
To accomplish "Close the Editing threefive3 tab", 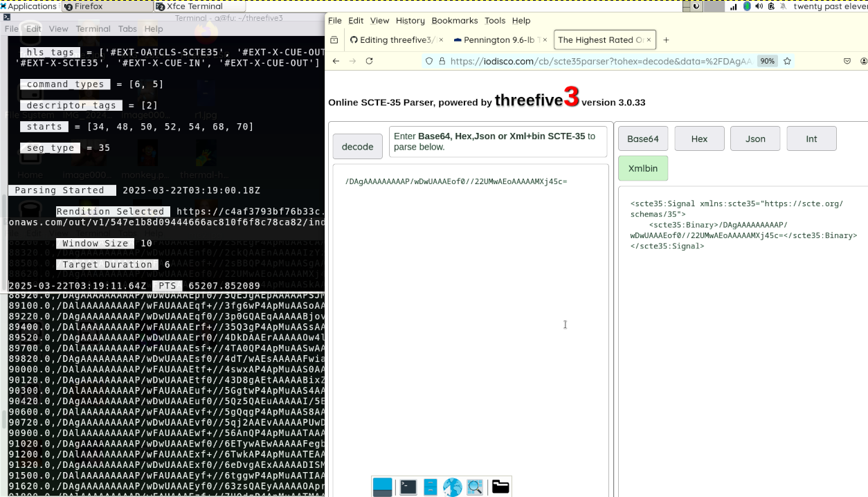I will click(x=442, y=40).
